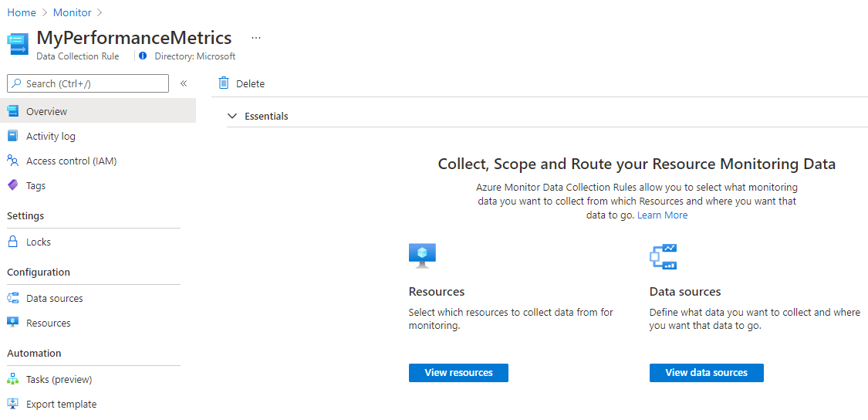Click the Settings section header
This screenshot has width=868, height=420.
pos(25,215)
